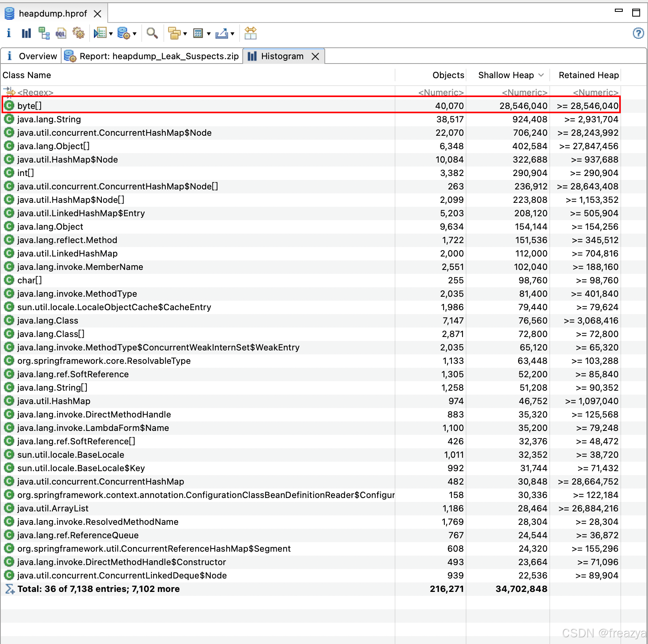Switch to Report heapdump_Leak_Suspects.zip tab
Viewport: 648px width, 644px height.
coord(152,56)
